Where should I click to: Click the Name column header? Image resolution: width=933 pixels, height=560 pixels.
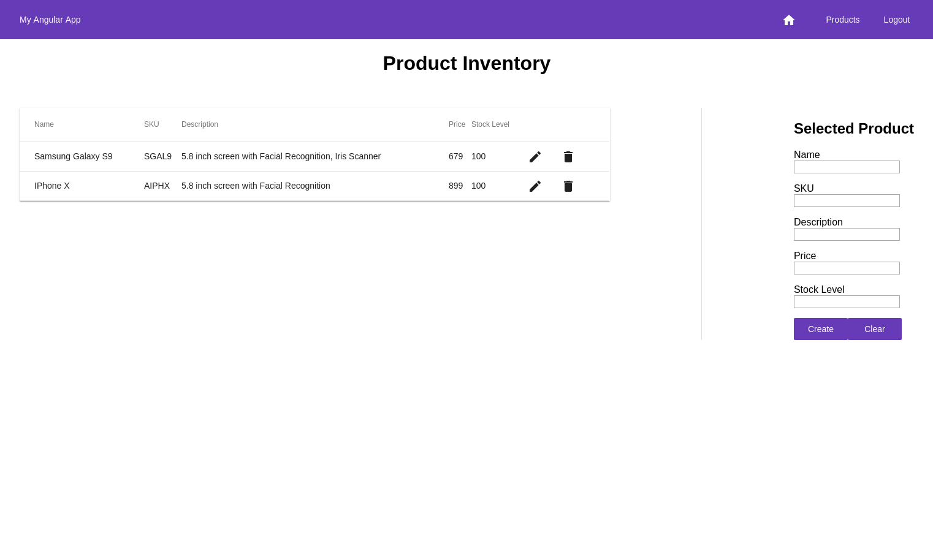44,124
